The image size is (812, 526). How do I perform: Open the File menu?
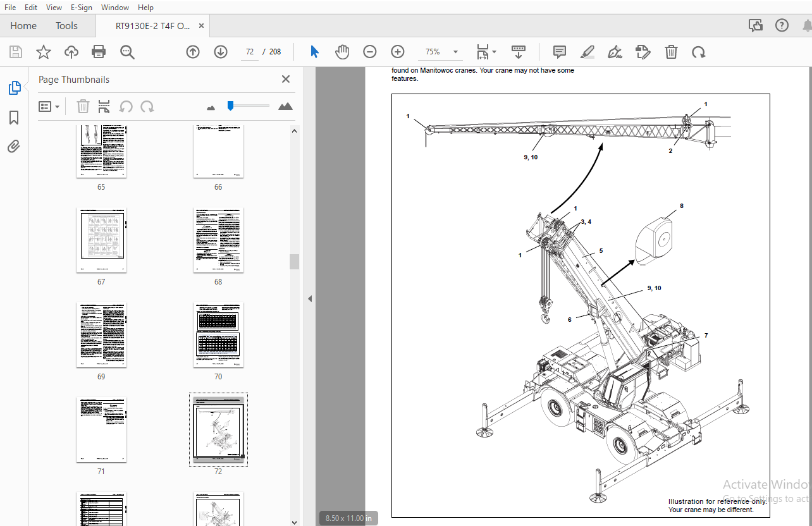[10, 7]
